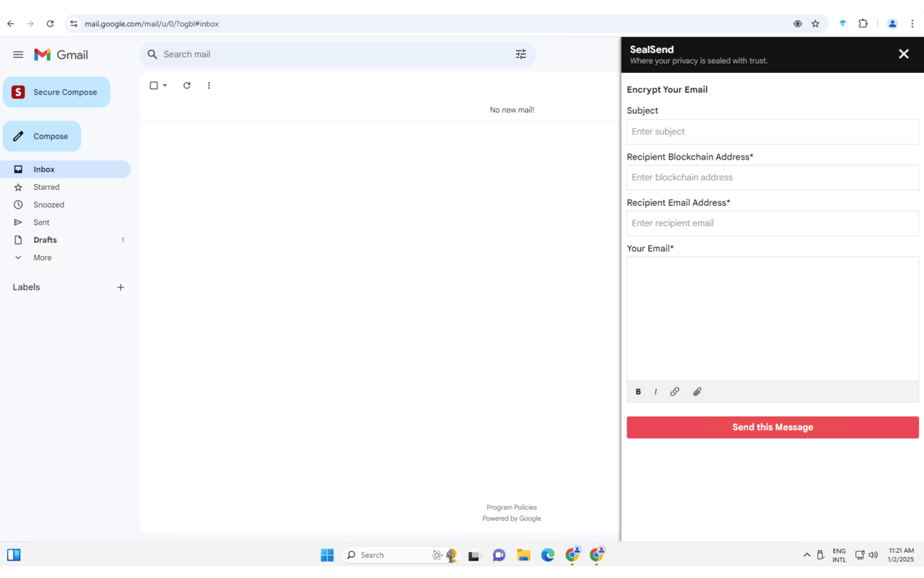Open the browser extensions puzzle icon
The width and height of the screenshot is (924, 578).
(863, 23)
